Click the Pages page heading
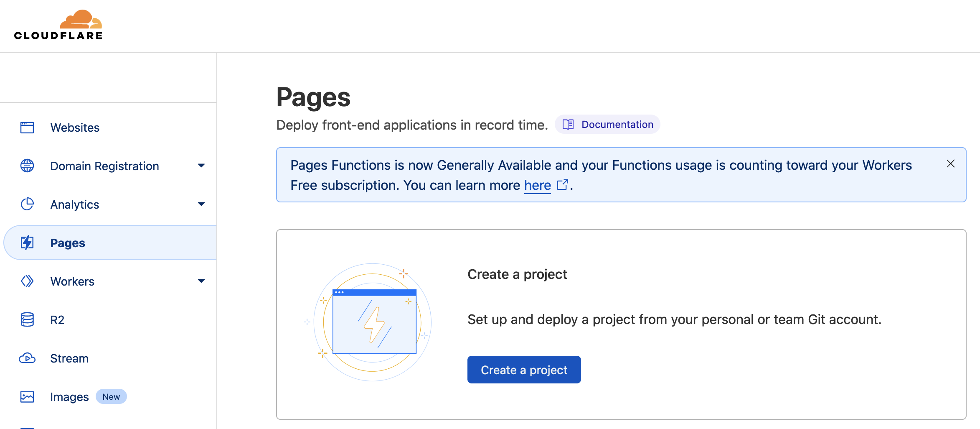 (x=313, y=98)
